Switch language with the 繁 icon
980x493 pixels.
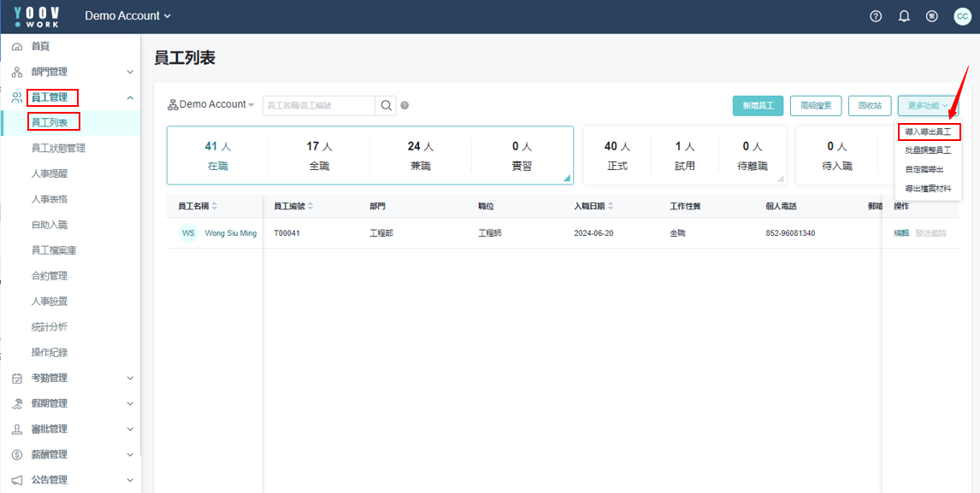(931, 16)
